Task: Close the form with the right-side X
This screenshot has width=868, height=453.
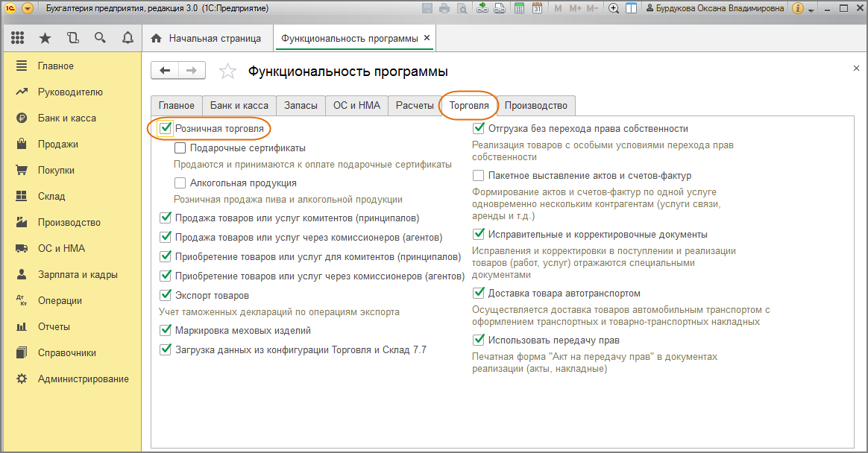Action: pyautogui.click(x=856, y=69)
